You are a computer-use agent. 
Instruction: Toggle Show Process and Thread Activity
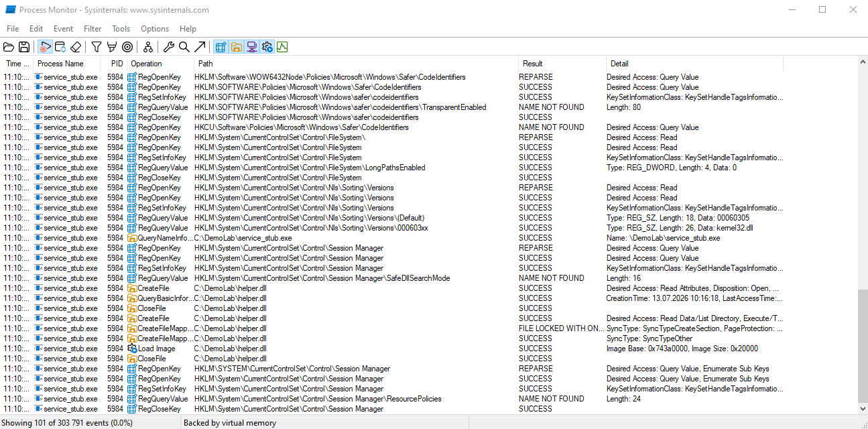click(267, 47)
